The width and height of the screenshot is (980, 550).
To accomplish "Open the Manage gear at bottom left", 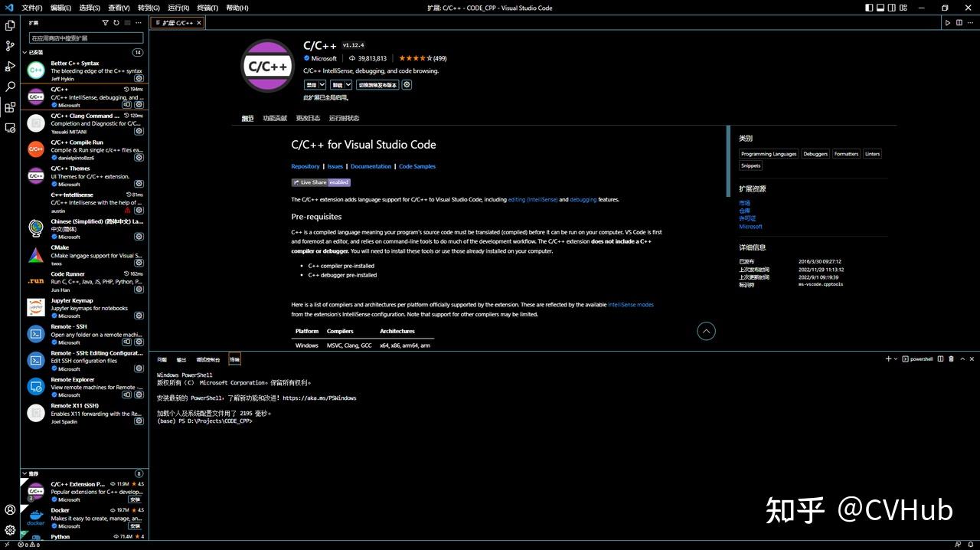I will tap(10, 530).
